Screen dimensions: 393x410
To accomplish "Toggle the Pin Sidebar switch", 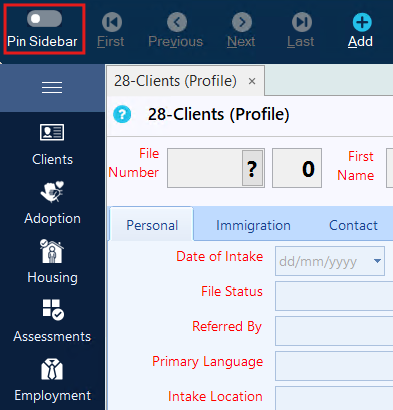I will (x=44, y=19).
